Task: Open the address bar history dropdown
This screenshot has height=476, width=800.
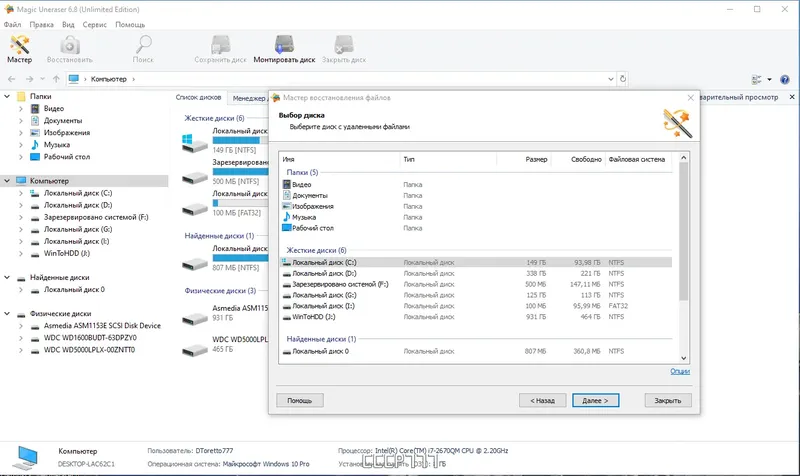Action: (x=611, y=79)
